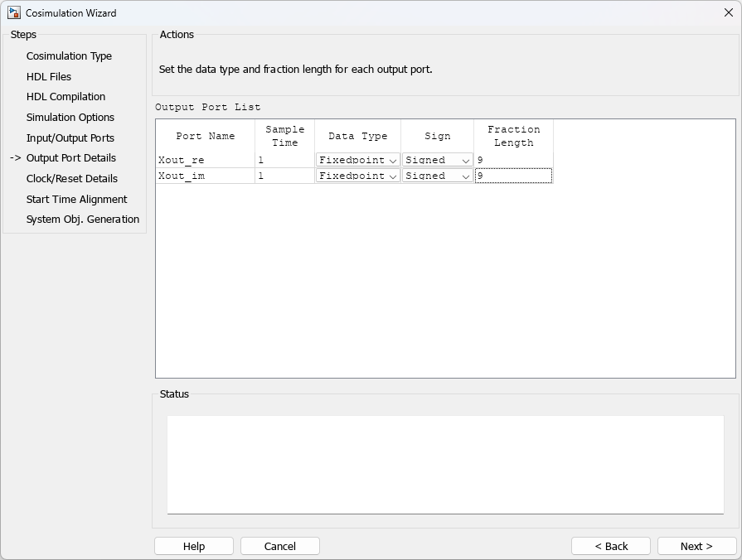Select the Output Port Details step
This screenshot has height=560, width=742.
(73, 157)
